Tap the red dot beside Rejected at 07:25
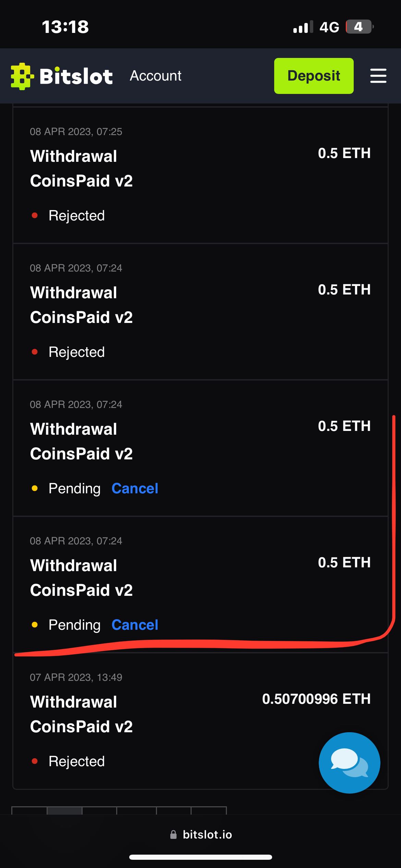Image resolution: width=401 pixels, height=868 pixels. click(35, 216)
